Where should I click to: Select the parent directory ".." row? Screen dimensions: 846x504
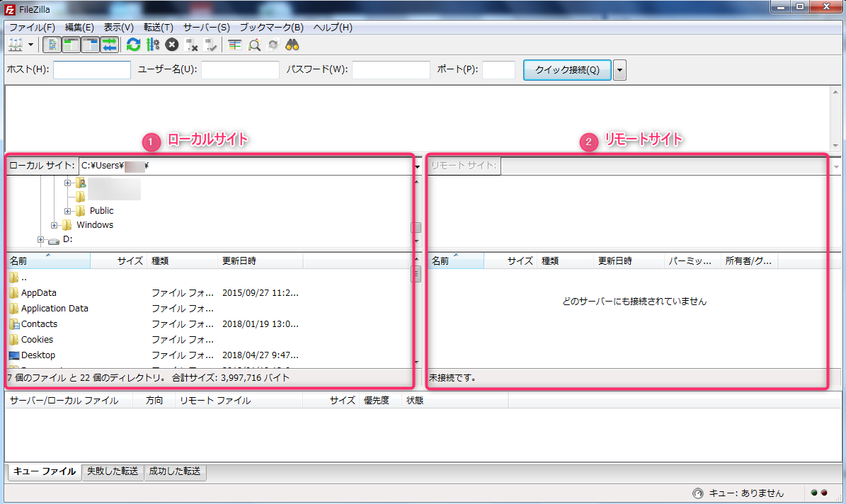[x=209, y=277]
